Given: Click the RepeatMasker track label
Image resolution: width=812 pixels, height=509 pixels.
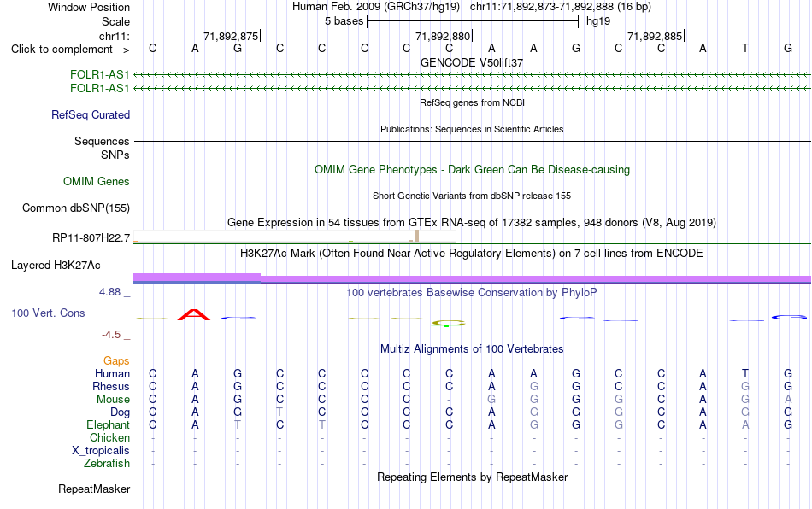Looking at the screenshot, I should click(x=94, y=489).
